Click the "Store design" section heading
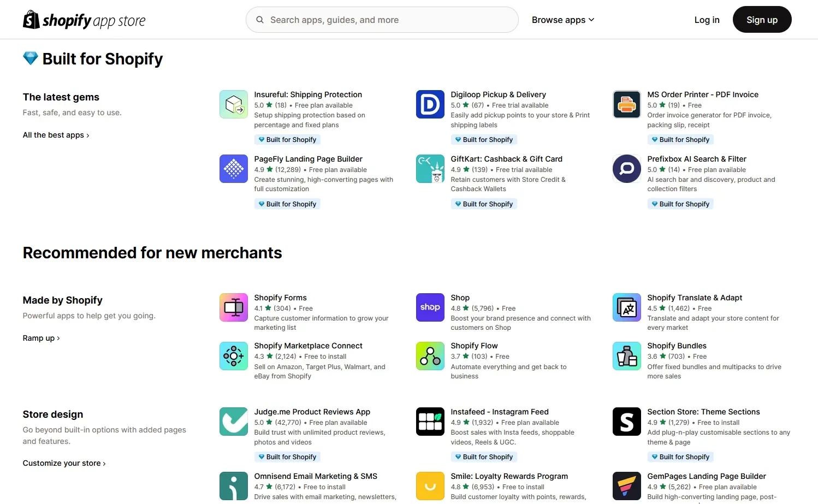 [53, 414]
